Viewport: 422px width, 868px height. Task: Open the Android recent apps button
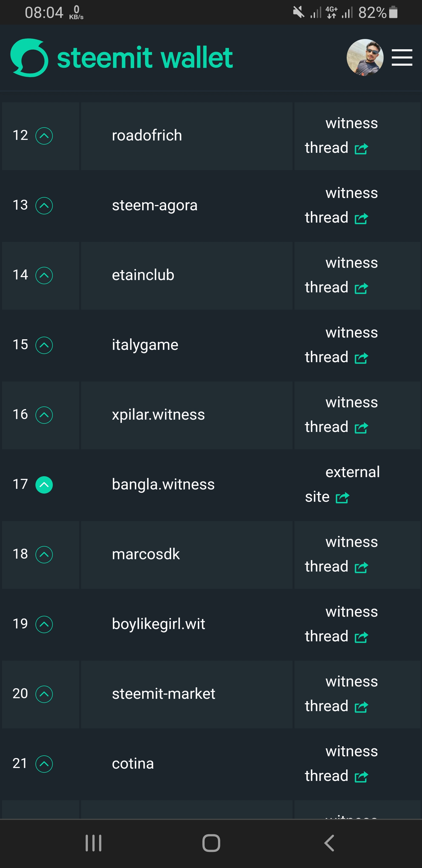click(93, 843)
